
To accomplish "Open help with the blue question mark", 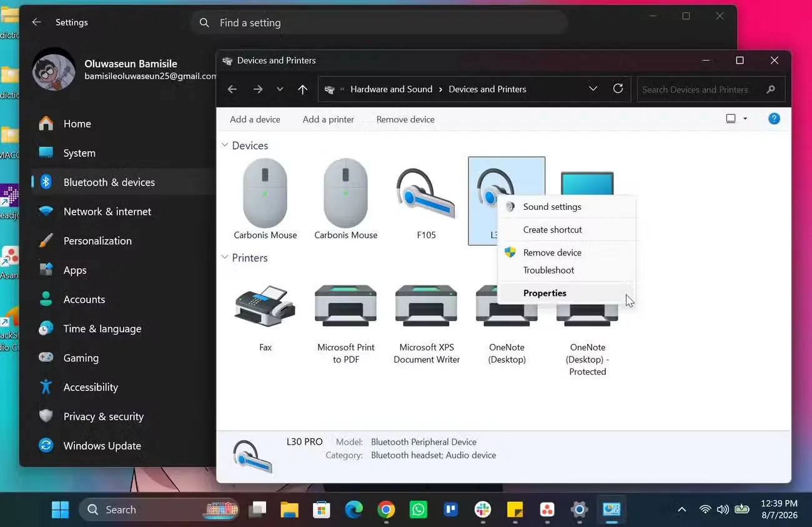I will pyautogui.click(x=774, y=119).
